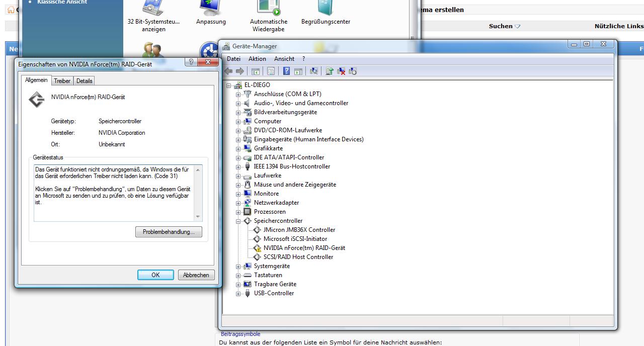Screen dimensions: 644x346
Task: Click the Mäuse und andere Zeigegeräte icon
Action: click(x=248, y=185)
